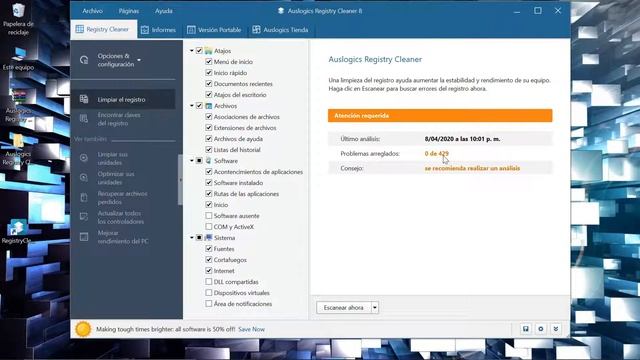
Task: Switch to Versión Portable tab
Action: tap(214, 30)
